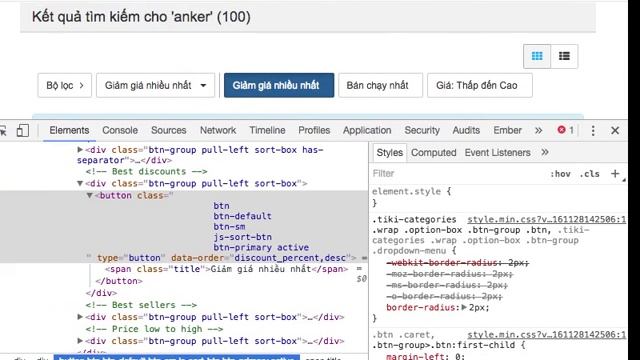Screen dimensions: 640x360
Task: Switch to list view layout icon
Action: tap(564, 56)
